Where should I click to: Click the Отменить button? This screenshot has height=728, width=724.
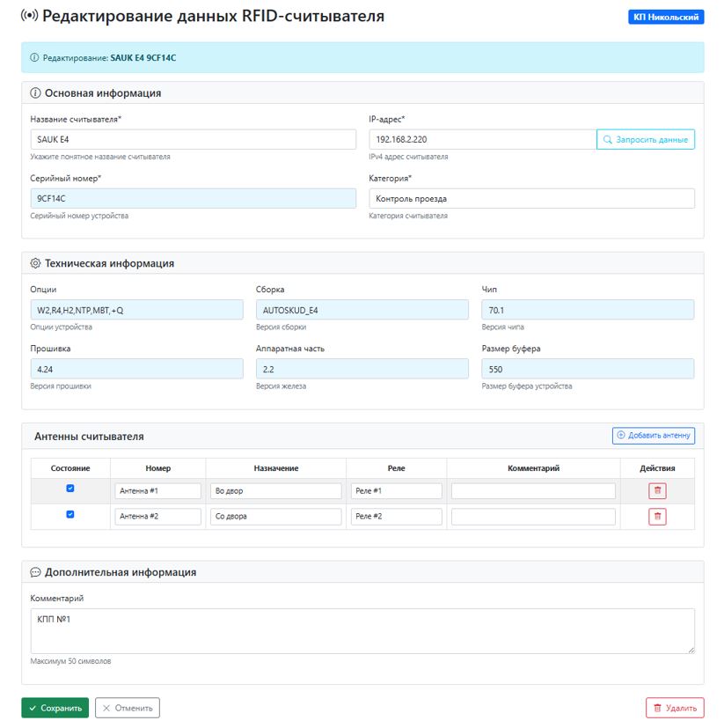[128, 707]
